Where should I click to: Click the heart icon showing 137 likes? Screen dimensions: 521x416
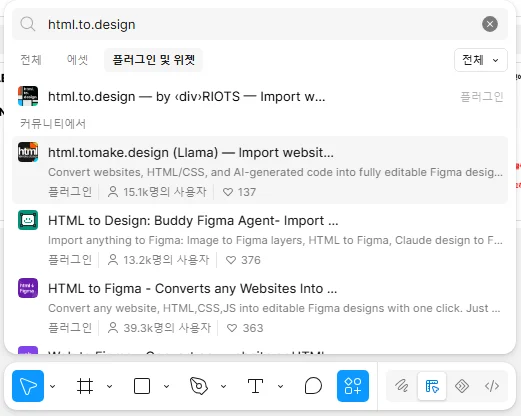tap(228, 192)
